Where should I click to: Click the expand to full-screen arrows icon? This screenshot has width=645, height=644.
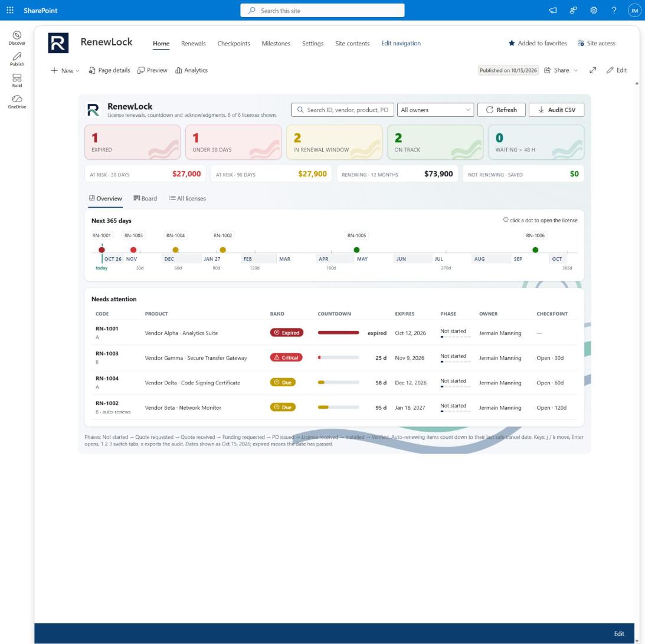(x=592, y=70)
